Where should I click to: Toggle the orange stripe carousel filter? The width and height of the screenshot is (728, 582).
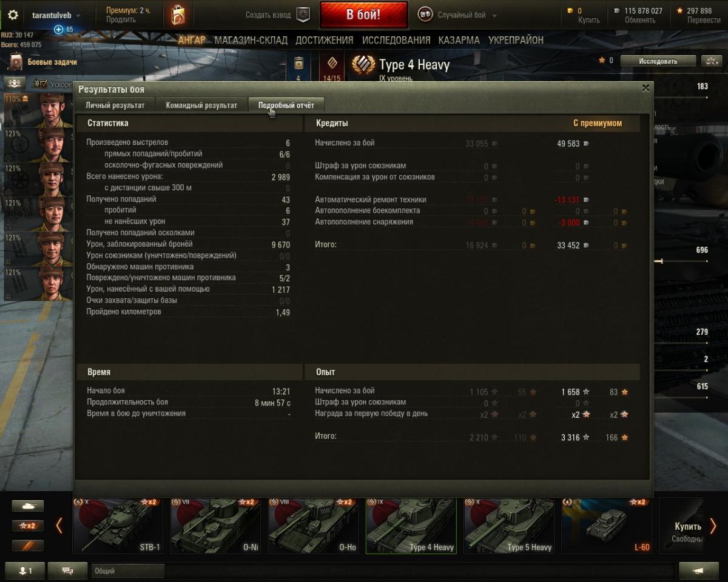[28, 546]
